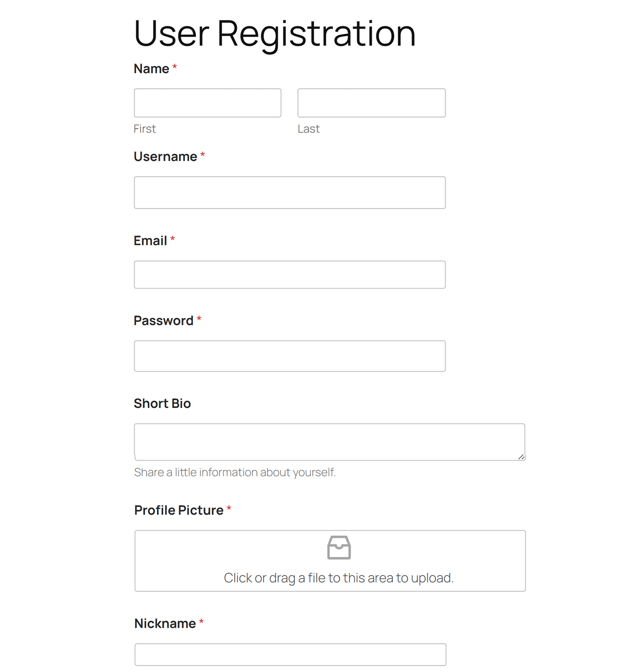Click the 'First' sublabel under the name field
This screenshot has width=624, height=672.
(x=144, y=129)
